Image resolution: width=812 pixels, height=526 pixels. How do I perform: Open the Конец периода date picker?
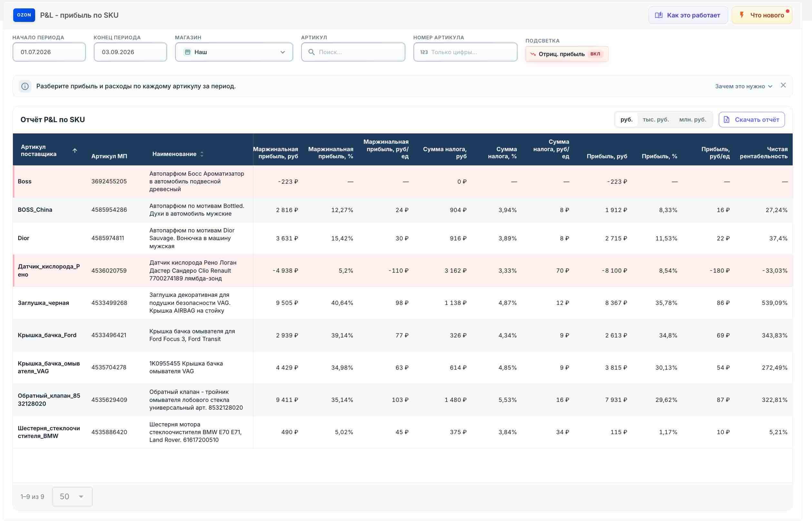point(130,52)
